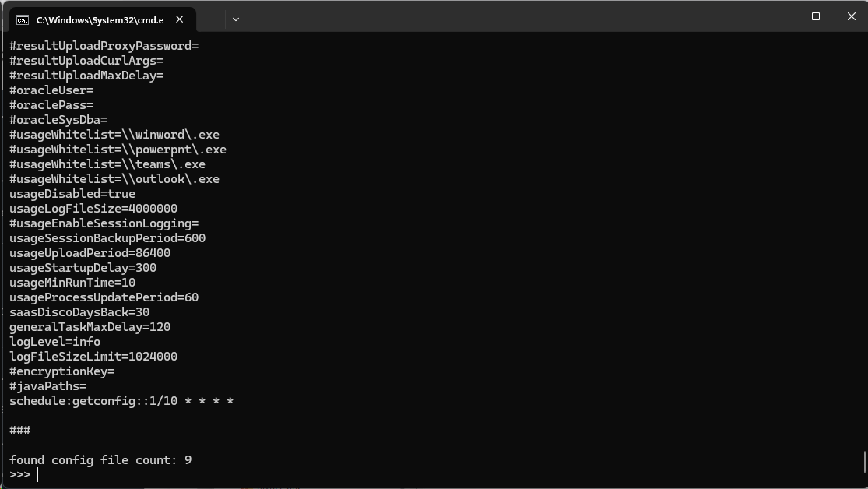Image resolution: width=868 pixels, height=489 pixels.
Task: Click the #encryptionKey= line
Action: coord(61,371)
